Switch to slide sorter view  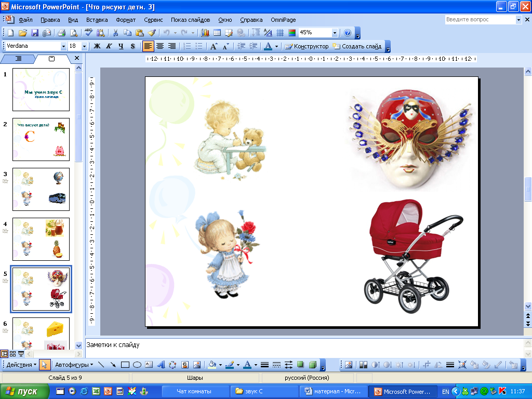click(12, 354)
